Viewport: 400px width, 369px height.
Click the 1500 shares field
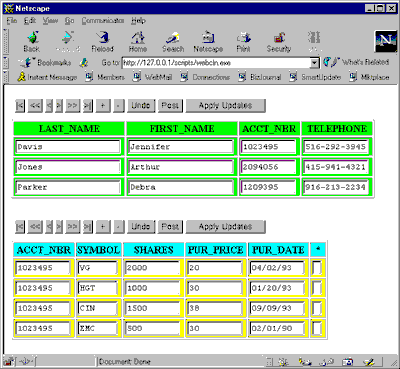pos(153,308)
